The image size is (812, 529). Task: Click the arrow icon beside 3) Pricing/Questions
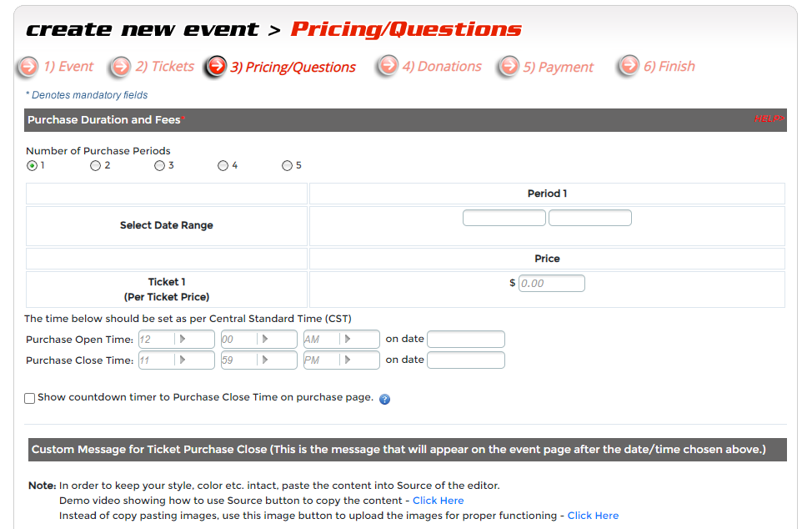click(216, 66)
